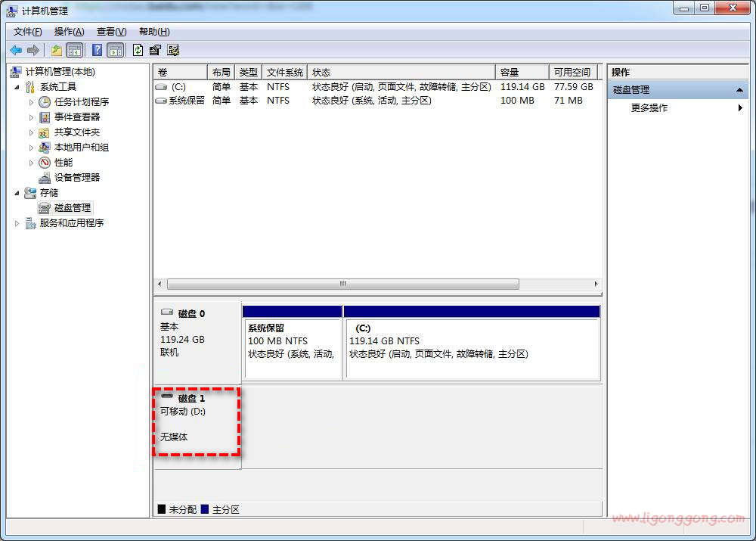Expand the 任务计划程序 tree node
Image resolution: width=756 pixels, height=541 pixels.
coord(31,101)
